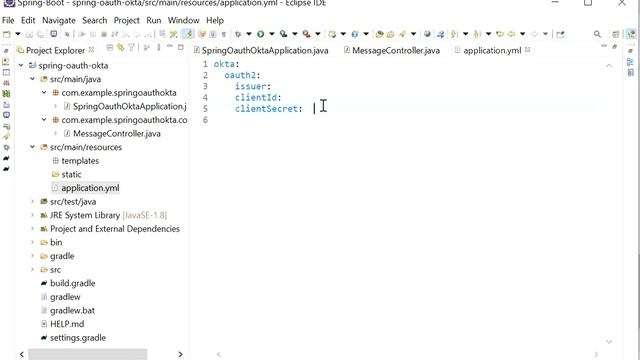
Task: Toggle Link with Editor in Project Explorer
Action: tap(120, 48)
